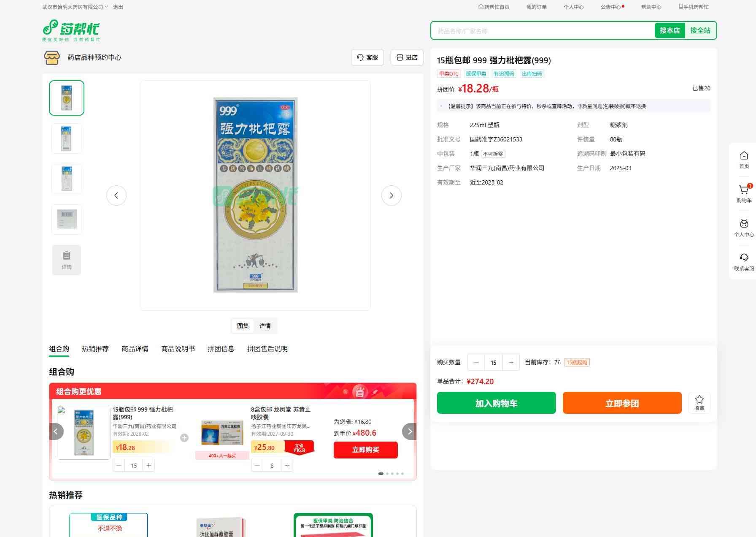Click the personal center icon in sidebar

(x=744, y=224)
